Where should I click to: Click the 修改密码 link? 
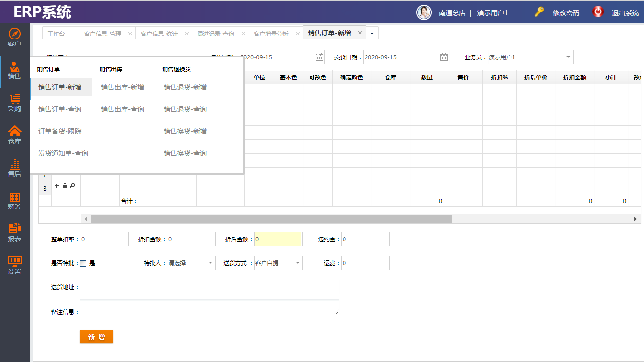[566, 13]
